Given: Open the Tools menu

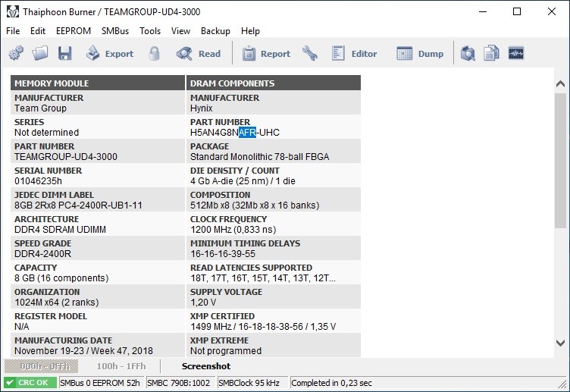Looking at the screenshot, I should pos(150,31).
